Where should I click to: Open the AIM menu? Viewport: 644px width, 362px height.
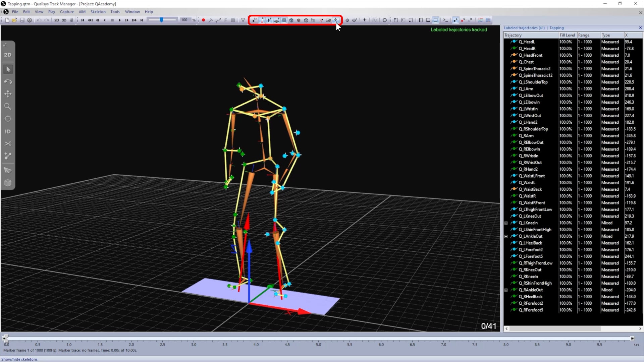pyautogui.click(x=82, y=12)
